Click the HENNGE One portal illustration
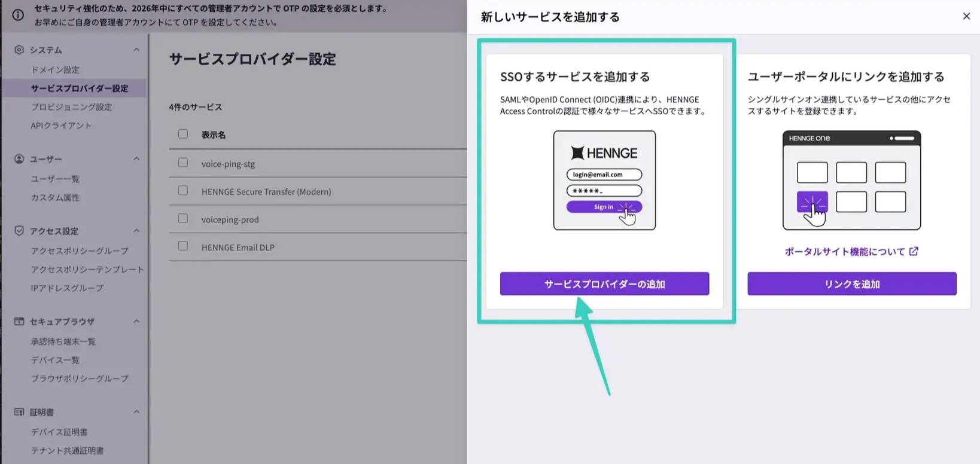The width and height of the screenshot is (980, 464). [x=851, y=181]
